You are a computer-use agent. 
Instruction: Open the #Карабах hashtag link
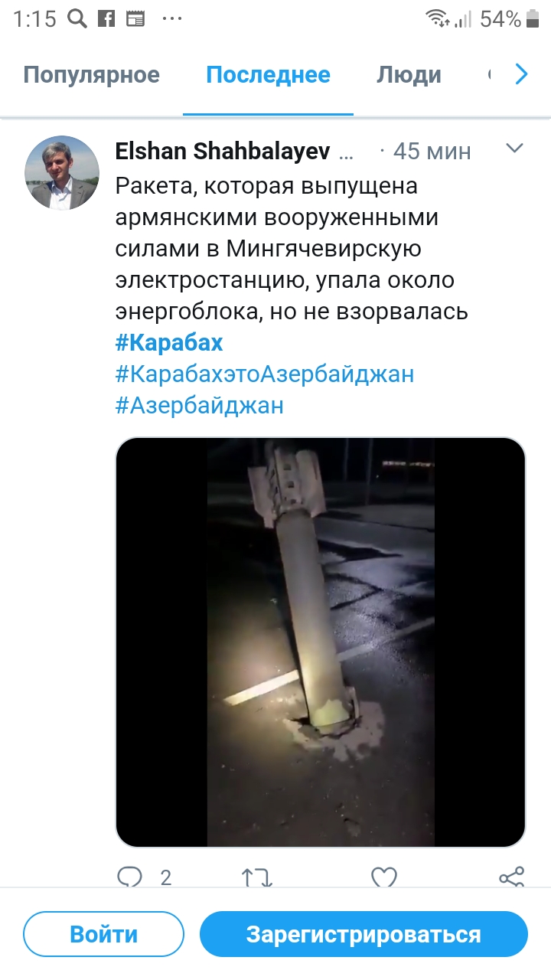169,342
